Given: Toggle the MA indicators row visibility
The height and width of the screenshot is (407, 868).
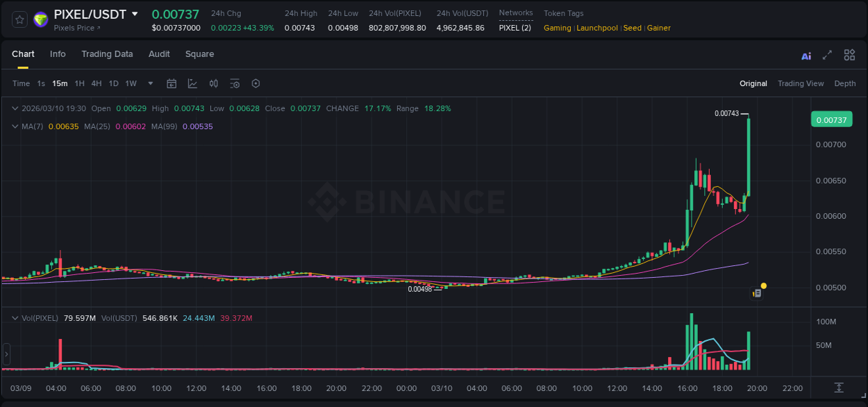Looking at the screenshot, I should point(15,126).
